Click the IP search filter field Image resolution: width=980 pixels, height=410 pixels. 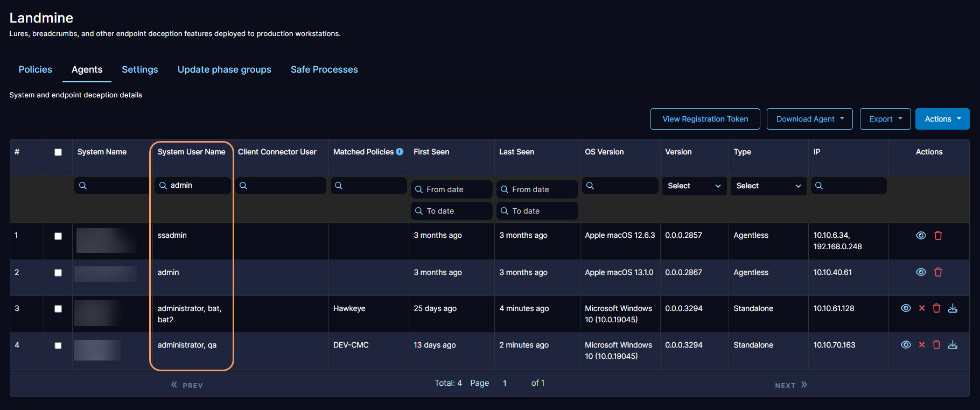pyautogui.click(x=849, y=186)
